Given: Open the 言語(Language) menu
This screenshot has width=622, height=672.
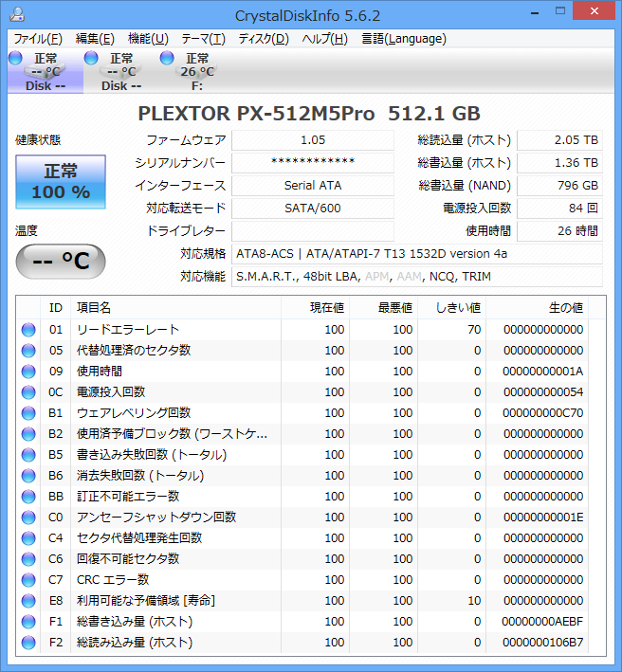Looking at the screenshot, I should (x=404, y=39).
